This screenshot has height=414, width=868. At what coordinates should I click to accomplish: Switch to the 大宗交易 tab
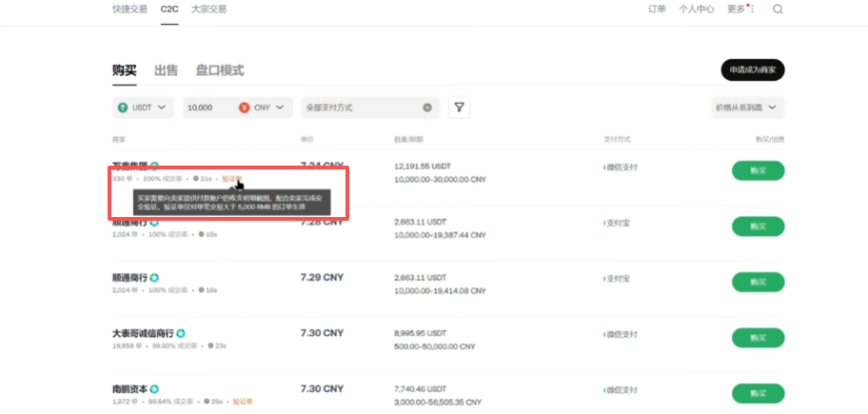[208, 10]
